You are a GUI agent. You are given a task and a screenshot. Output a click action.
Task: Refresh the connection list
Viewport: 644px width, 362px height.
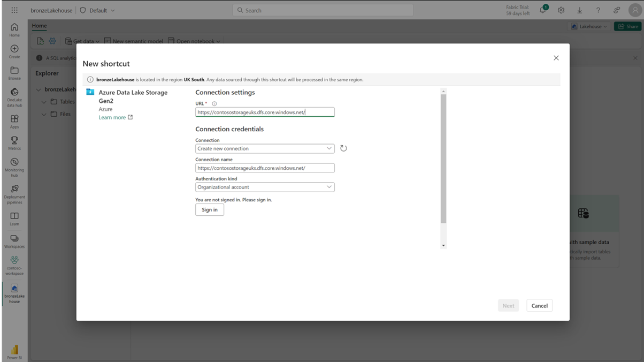pyautogui.click(x=343, y=148)
